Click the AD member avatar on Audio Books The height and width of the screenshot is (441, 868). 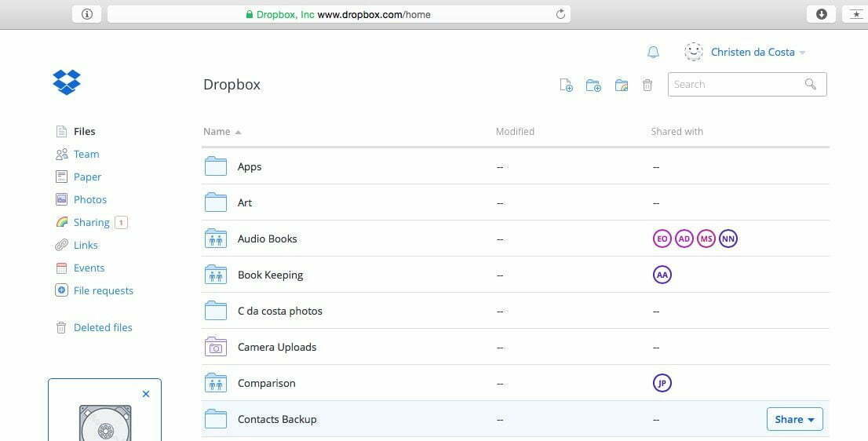tap(684, 239)
